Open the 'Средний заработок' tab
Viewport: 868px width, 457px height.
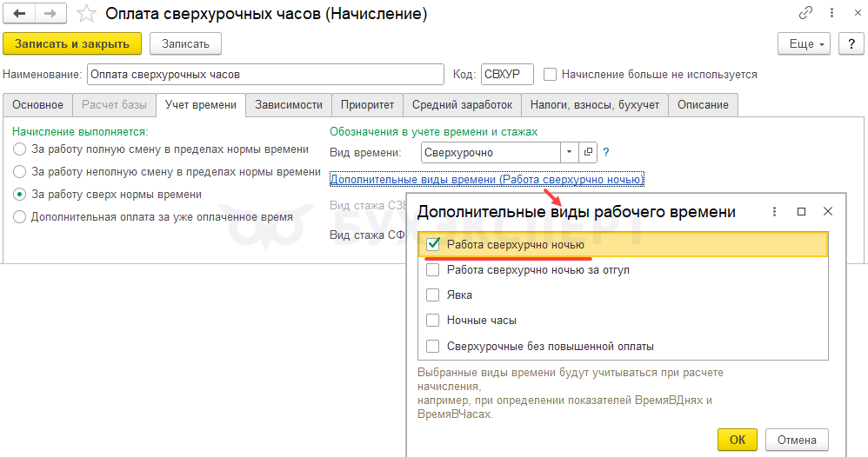[x=462, y=105]
